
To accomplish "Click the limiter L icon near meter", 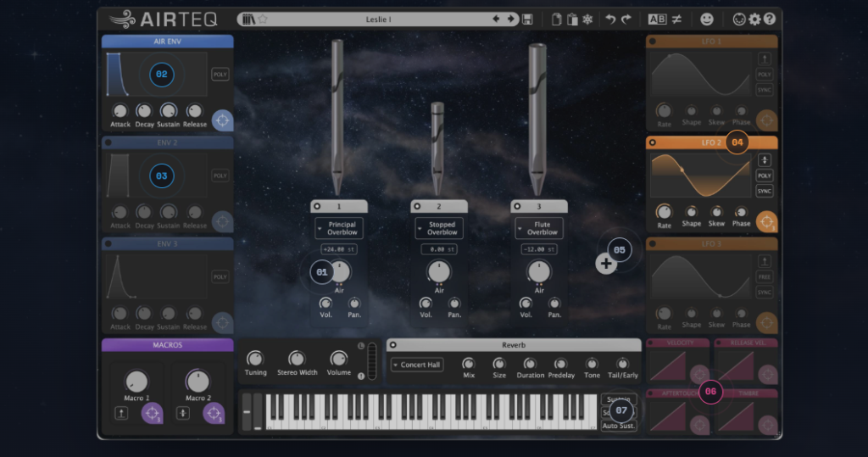I will coord(361,346).
